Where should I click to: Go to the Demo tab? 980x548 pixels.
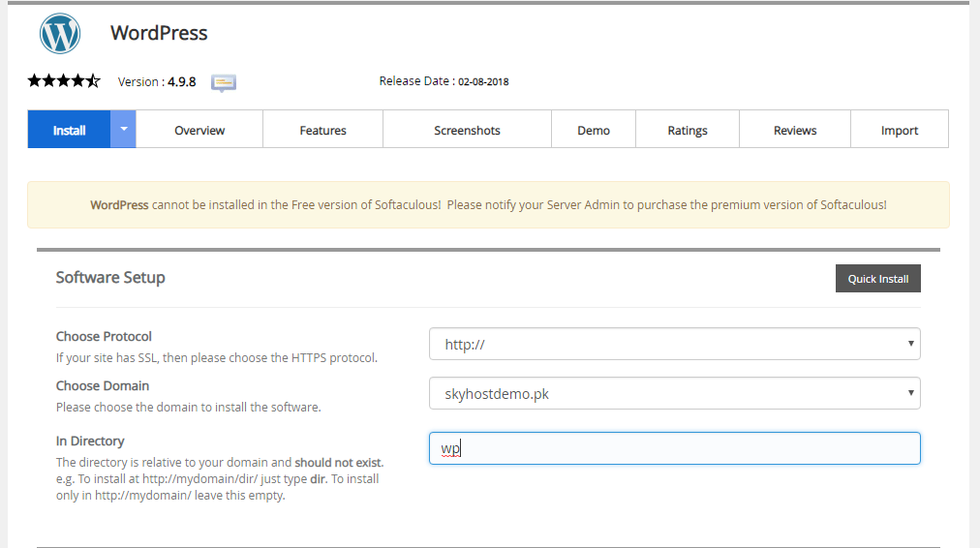(593, 130)
